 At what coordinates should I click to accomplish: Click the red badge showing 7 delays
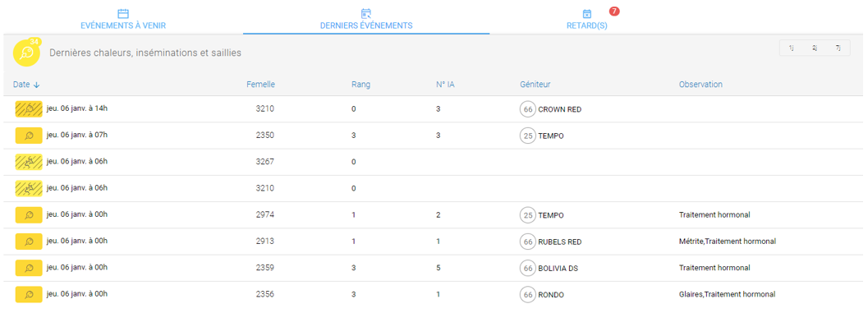[614, 11]
